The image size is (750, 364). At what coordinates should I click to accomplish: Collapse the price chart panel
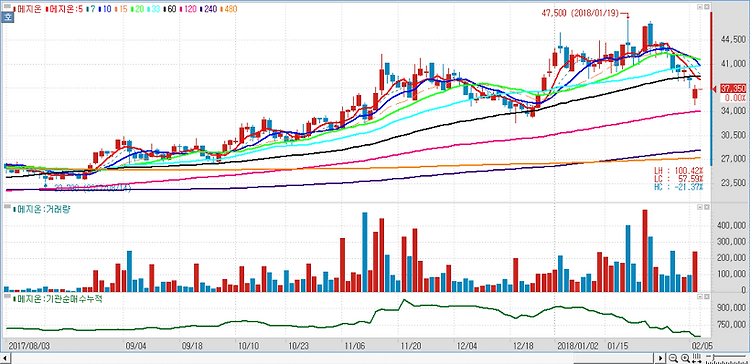tap(699, 7)
